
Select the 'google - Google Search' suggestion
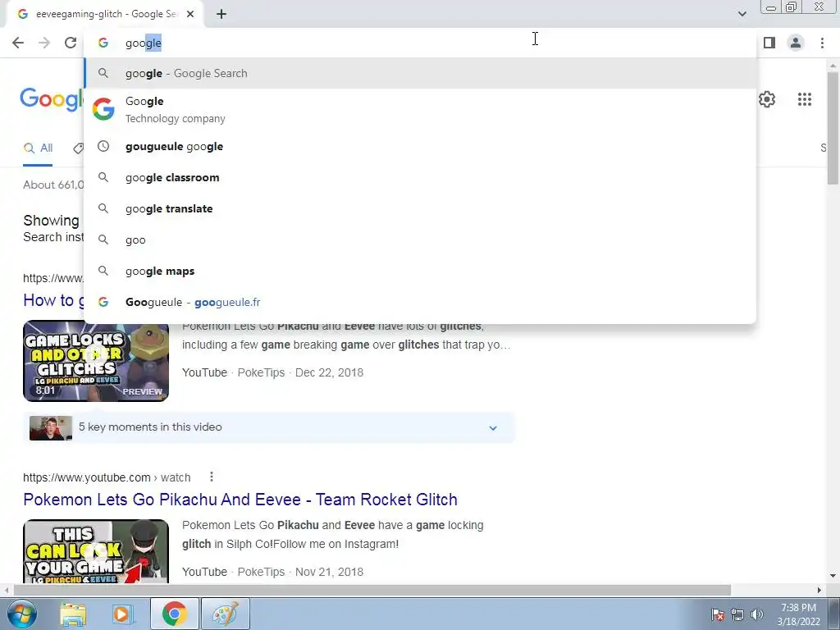420,73
